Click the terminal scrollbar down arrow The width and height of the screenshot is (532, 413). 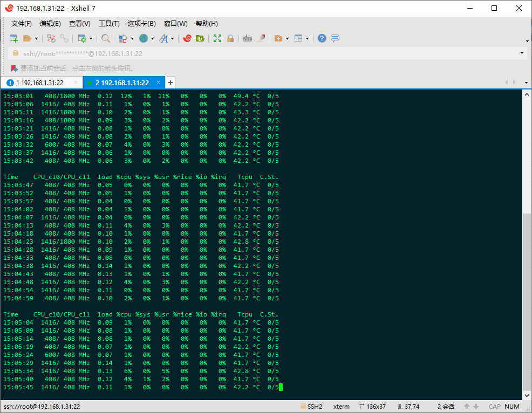[527, 395]
